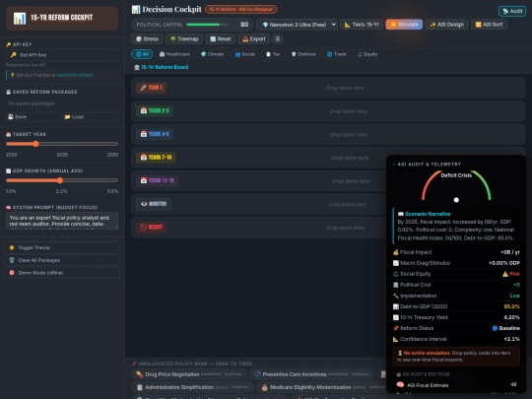Click the Years 4-6 tier label
This screenshot has width=532, height=399.
pyautogui.click(x=155, y=134)
